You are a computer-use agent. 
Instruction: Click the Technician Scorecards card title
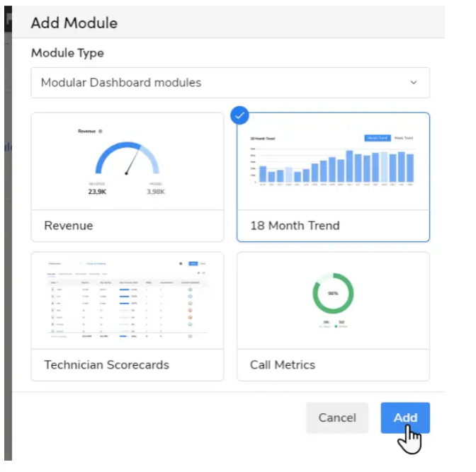point(106,364)
